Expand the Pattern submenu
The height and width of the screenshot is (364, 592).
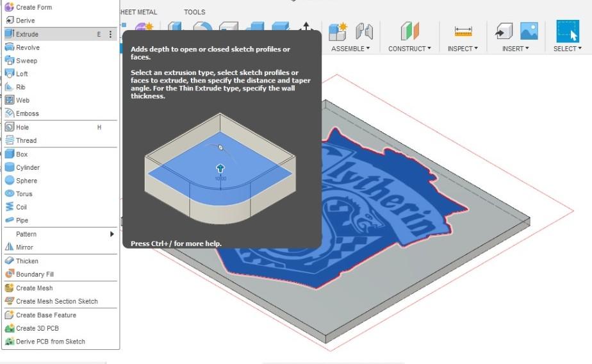(60, 234)
